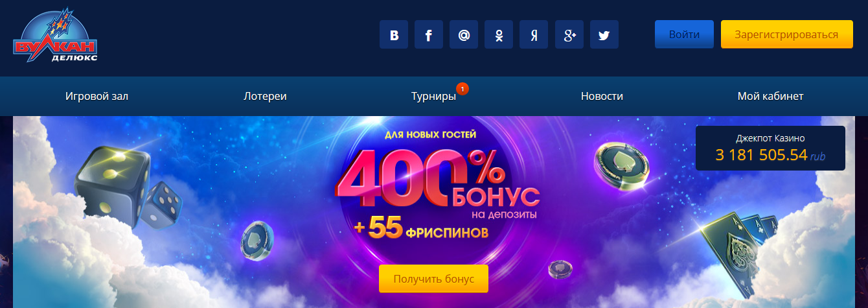The image size is (868, 308).
Task: Open the Игровой зал menu item
Action: pos(97,96)
